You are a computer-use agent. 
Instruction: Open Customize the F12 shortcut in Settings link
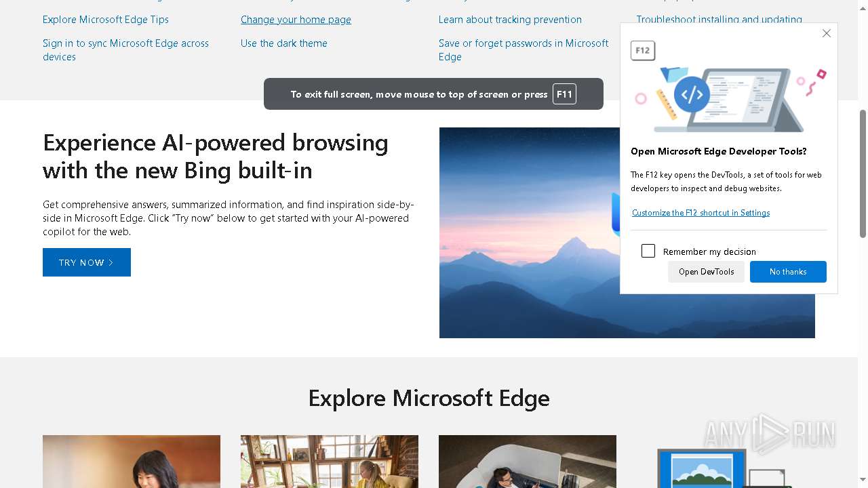point(701,213)
